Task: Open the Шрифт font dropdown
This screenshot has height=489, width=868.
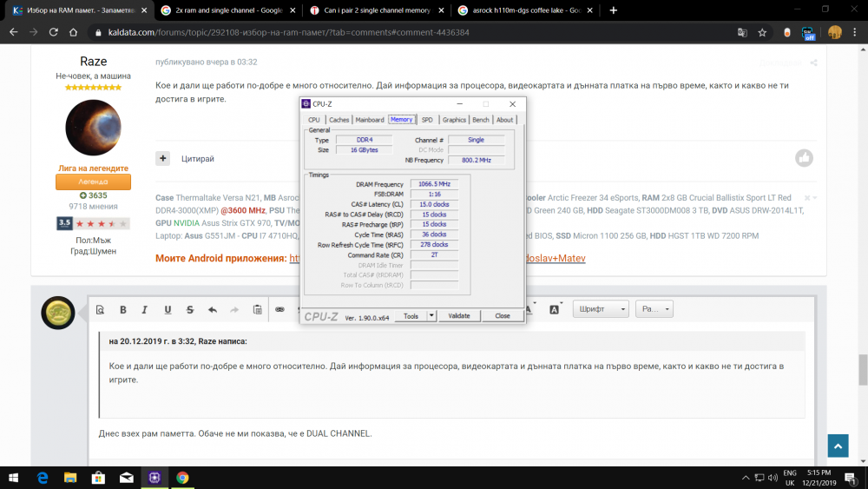Action: (x=601, y=309)
